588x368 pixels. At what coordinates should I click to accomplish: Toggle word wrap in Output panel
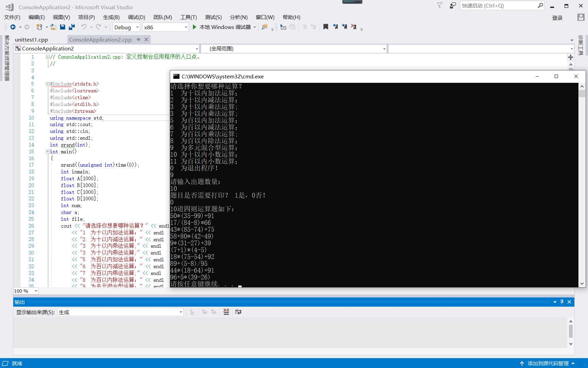[x=238, y=312]
